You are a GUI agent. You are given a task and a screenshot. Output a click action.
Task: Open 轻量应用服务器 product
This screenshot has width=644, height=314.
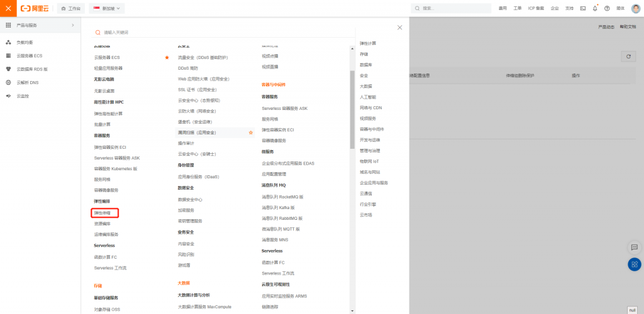tap(108, 68)
